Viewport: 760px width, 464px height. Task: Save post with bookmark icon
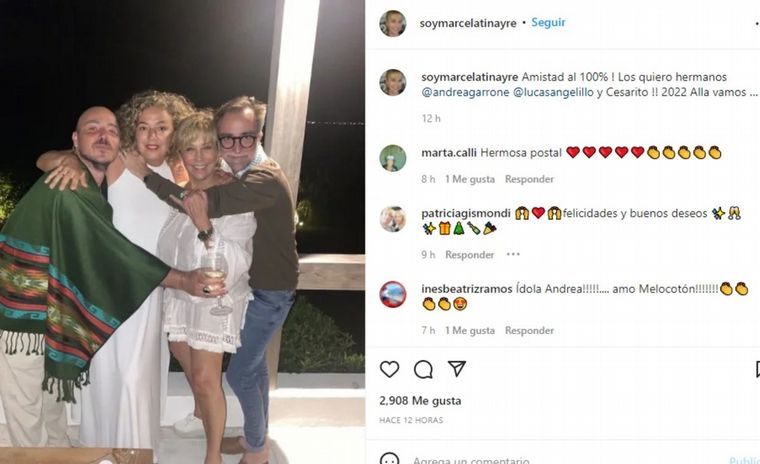[756, 369]
